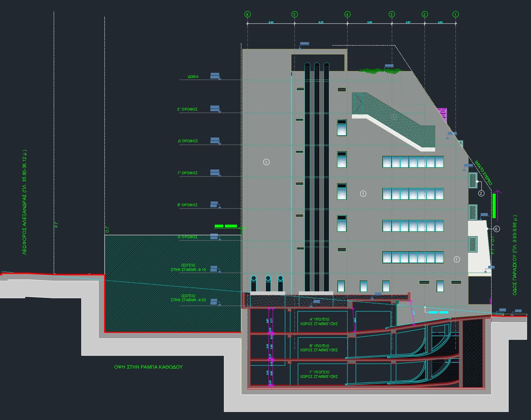Select the circled 1 tag on left facade
Viewport: 531px width, 420px height.
(266, 162)
